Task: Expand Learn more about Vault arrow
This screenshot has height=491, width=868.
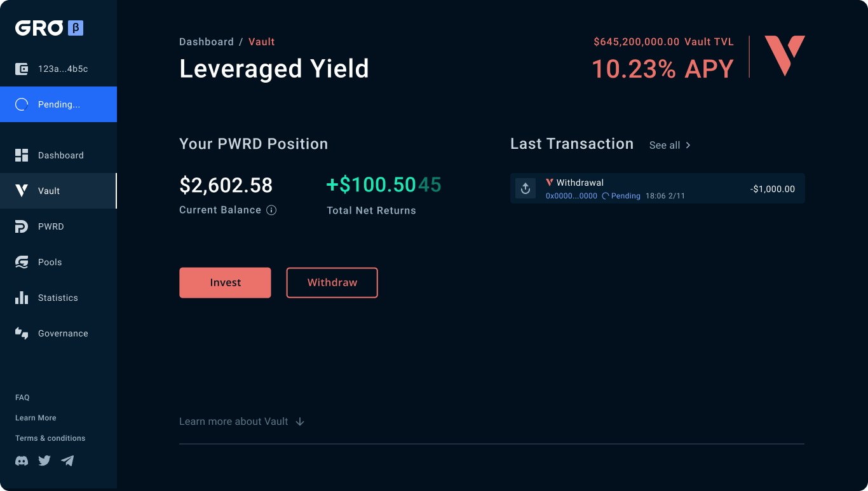Action: [x=300, y=422]
